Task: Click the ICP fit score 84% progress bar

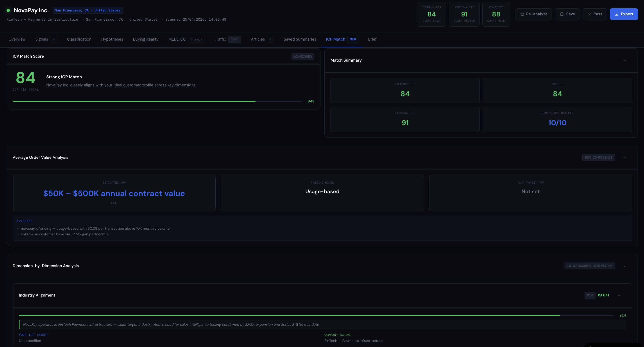Action: [157, 101]
